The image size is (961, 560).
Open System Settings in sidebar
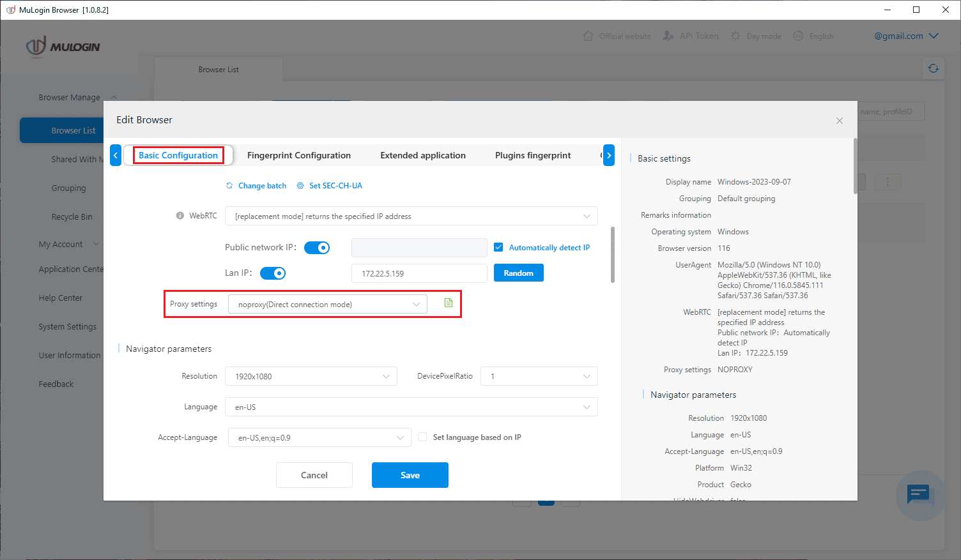68,327
